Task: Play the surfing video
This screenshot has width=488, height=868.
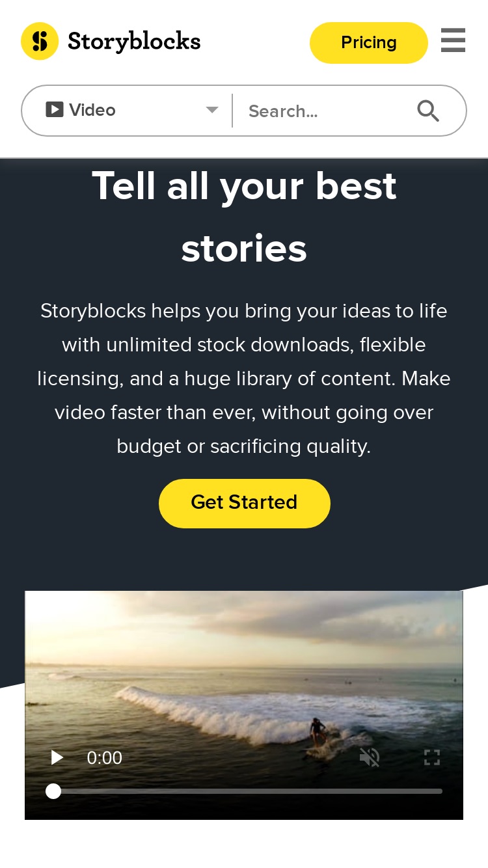Action: click(x=57, y=757)
